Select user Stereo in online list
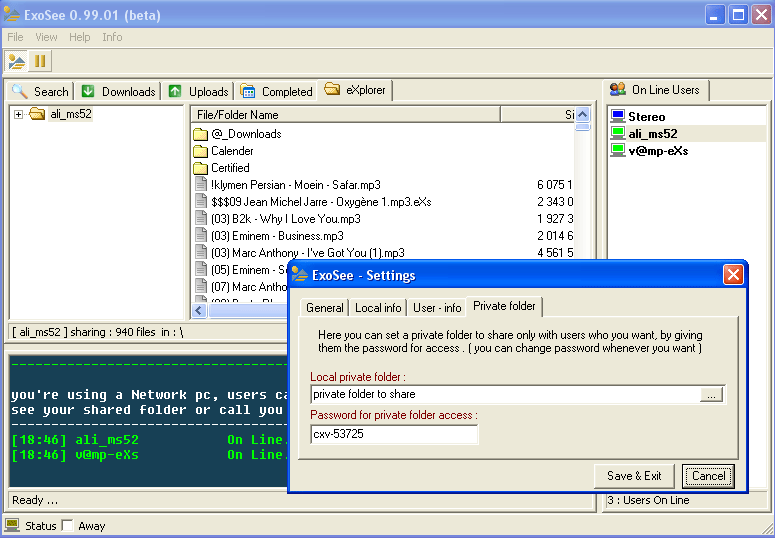The height and width of the screenshot is (538, 775). click(x=646, y=117)
